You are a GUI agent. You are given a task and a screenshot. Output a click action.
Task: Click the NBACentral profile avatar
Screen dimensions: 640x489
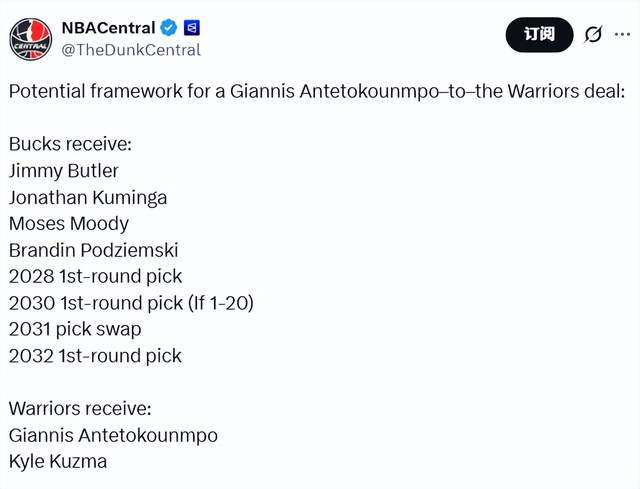31,38
